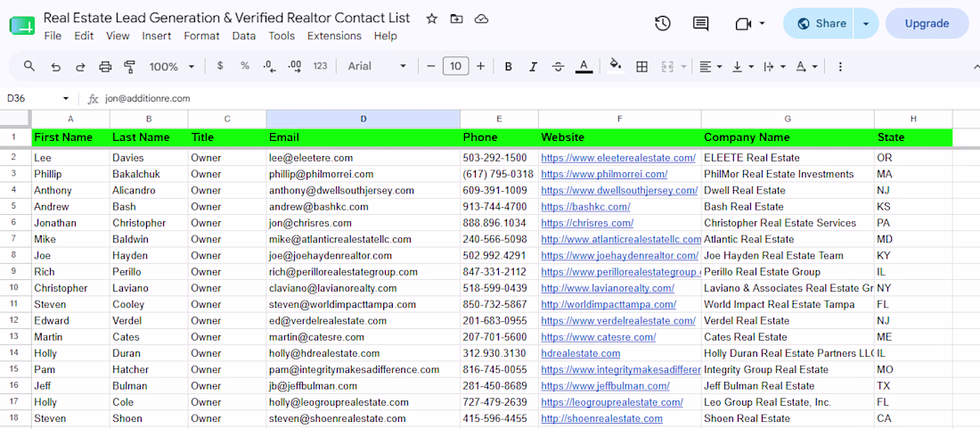Toggle italic formatting
This screenshot has width=980, height=429.
coord(533,66)
